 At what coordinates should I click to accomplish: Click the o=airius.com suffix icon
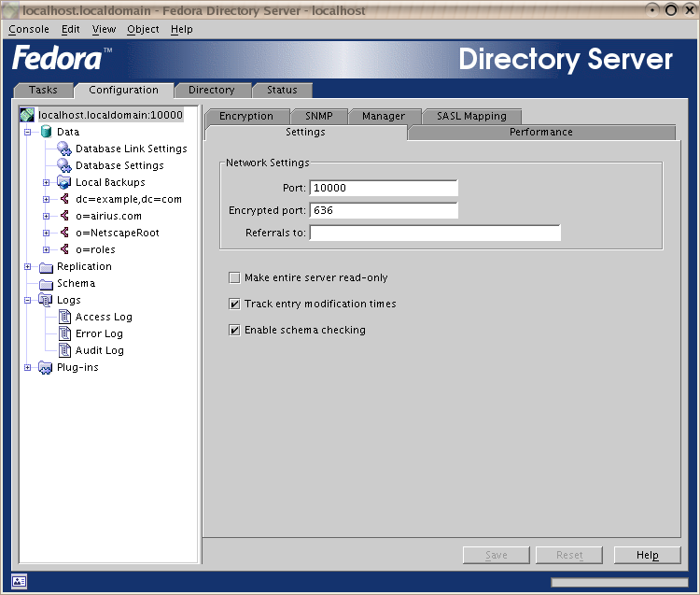pos(64,216)
